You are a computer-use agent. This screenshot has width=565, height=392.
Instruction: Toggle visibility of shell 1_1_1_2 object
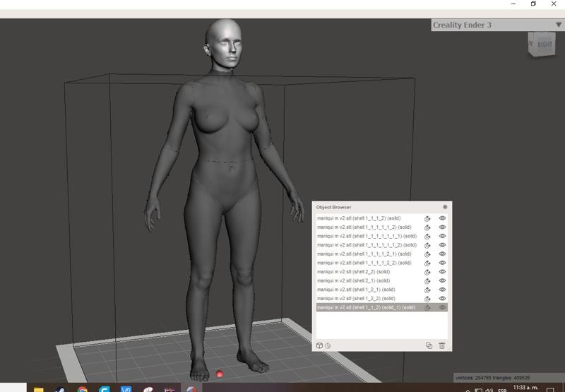pyautogui.click(x=442, y=218)
